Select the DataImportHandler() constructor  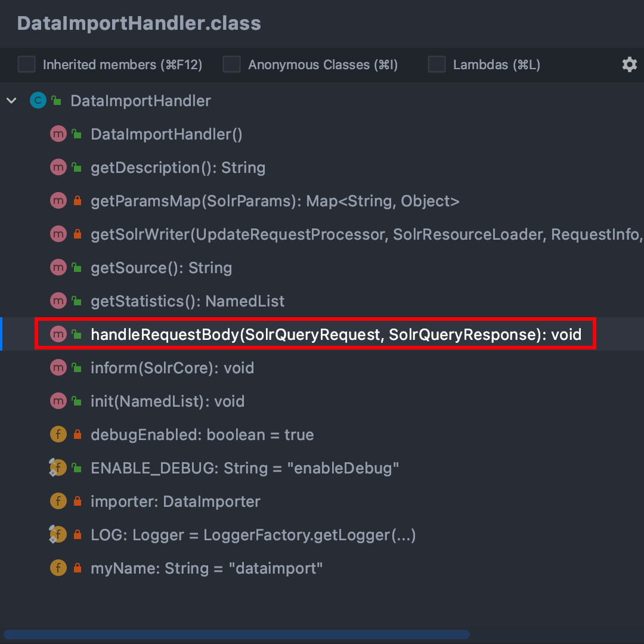[166, 134]
